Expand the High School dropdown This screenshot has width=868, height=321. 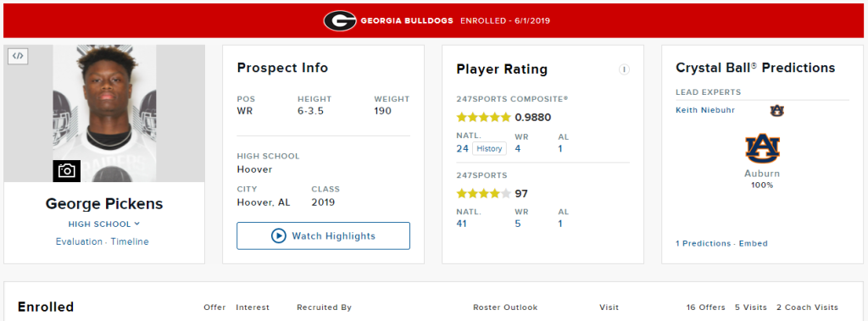[x=104, y=224]
